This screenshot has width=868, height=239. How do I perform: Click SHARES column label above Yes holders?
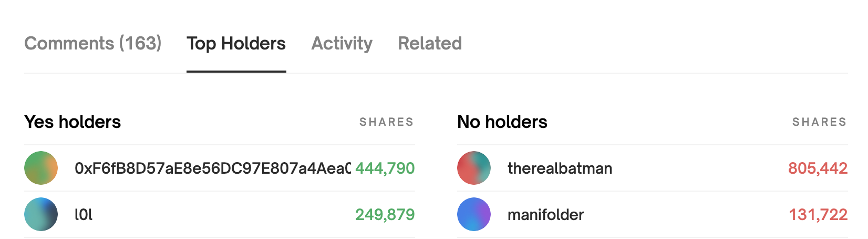[386, 122]
